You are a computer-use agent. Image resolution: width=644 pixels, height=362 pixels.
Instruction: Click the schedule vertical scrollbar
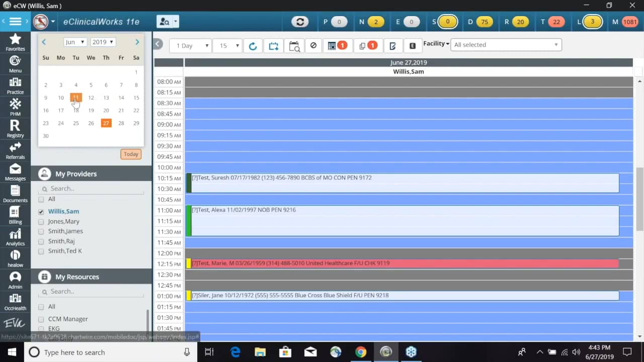(640, 199)
